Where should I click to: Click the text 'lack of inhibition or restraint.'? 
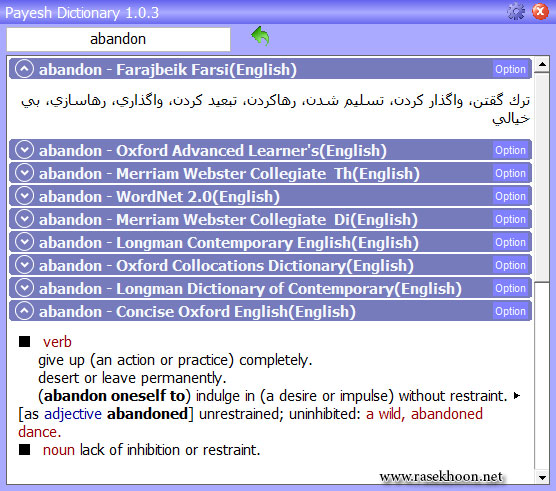[x=170, y=450]
